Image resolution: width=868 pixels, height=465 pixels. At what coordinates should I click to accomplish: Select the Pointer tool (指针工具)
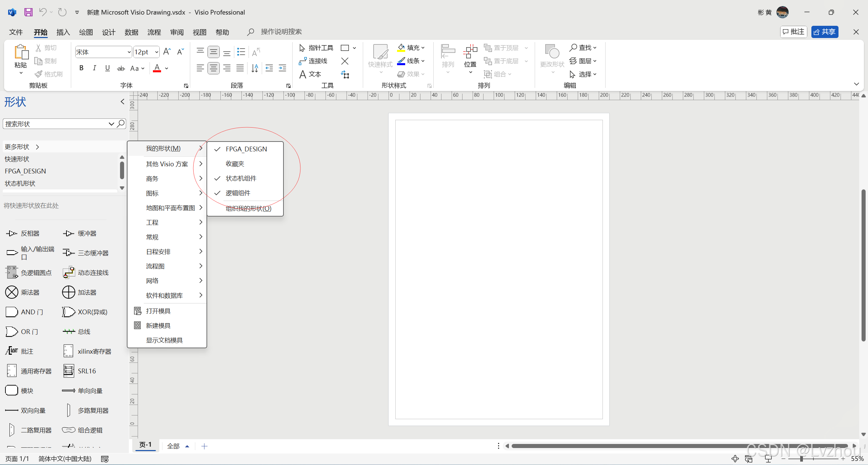coord(316,48)
